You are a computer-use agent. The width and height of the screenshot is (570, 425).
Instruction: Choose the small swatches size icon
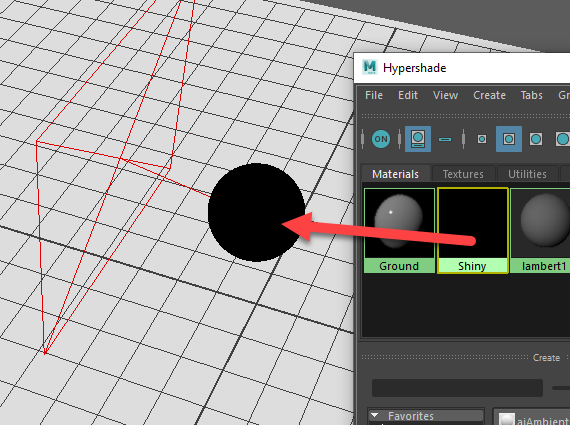(x=482, y=139)
